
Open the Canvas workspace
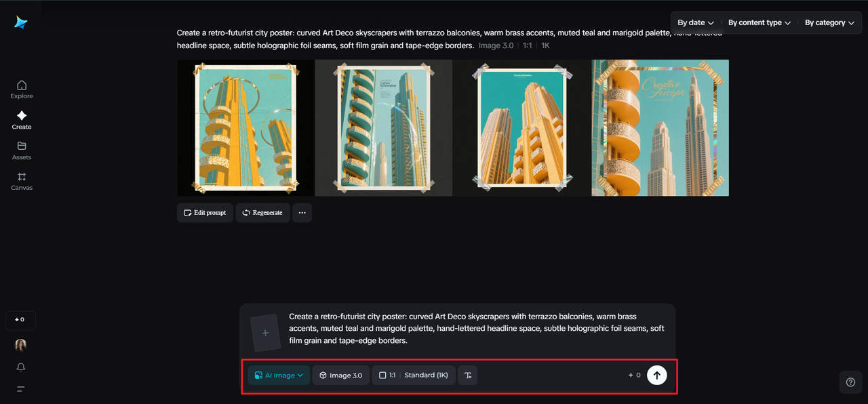(22, 180)
